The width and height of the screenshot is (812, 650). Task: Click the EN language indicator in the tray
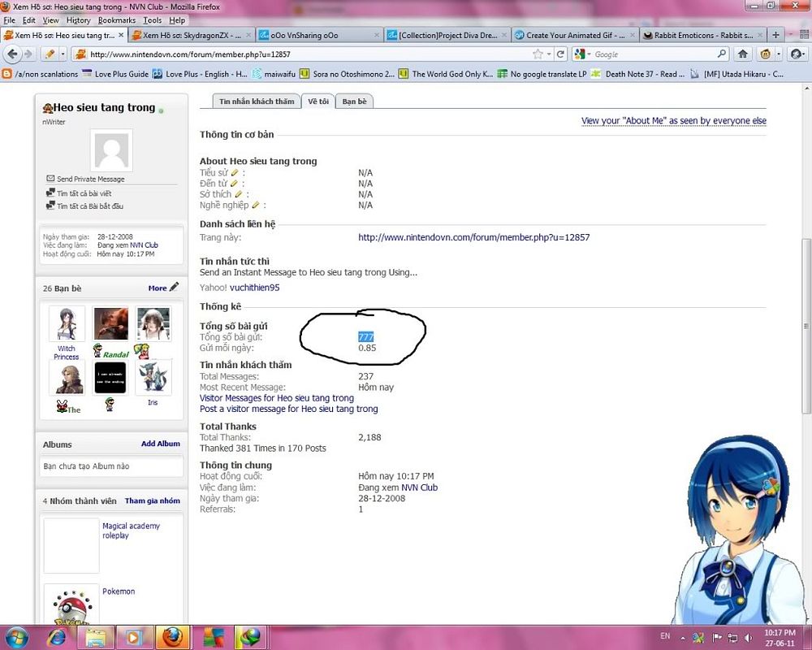665,636
